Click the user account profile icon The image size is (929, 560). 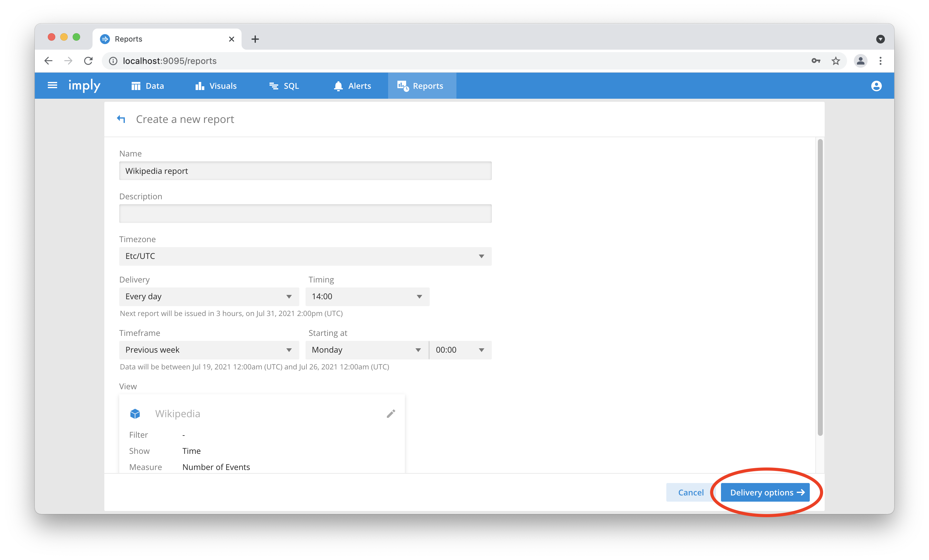point(876,86)
